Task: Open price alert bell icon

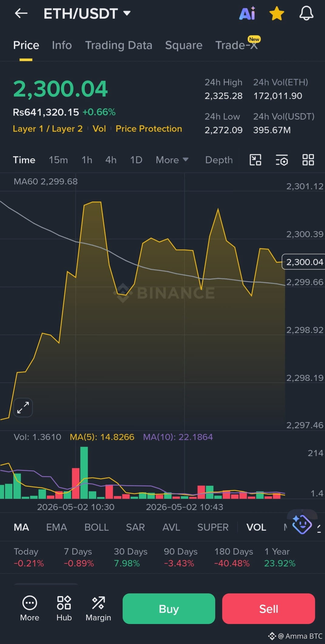Action: (306, 13)
